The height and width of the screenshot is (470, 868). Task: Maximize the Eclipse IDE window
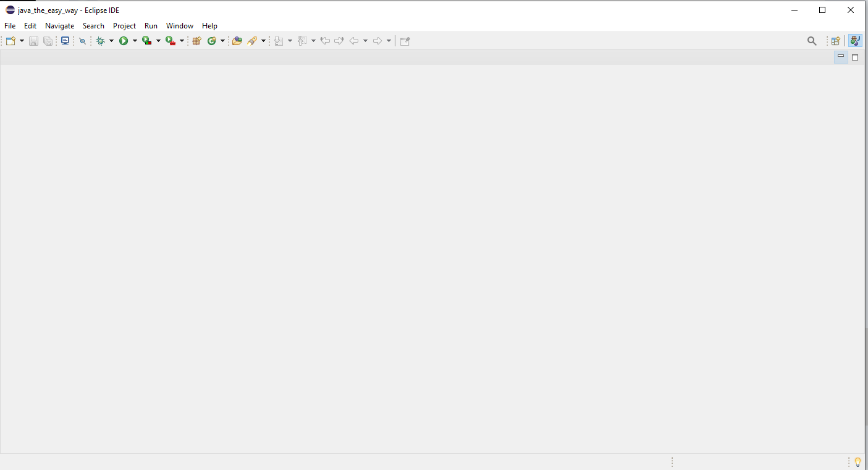[822, 10]
